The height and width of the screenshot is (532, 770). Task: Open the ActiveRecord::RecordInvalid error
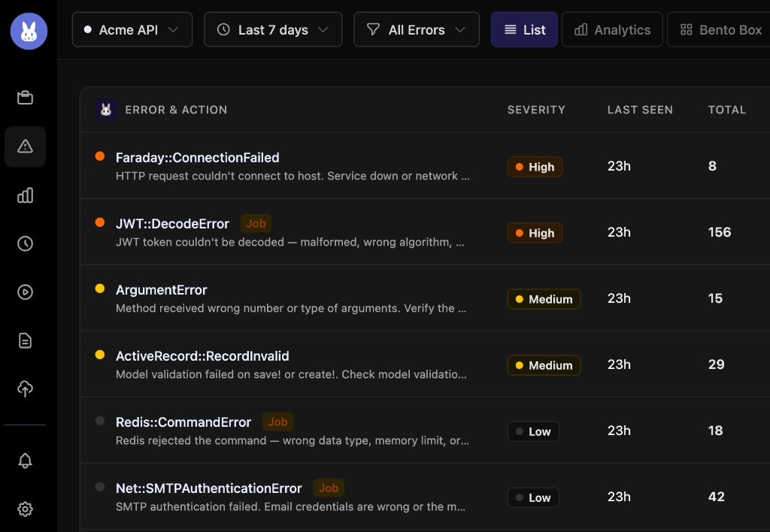[202, 356]
